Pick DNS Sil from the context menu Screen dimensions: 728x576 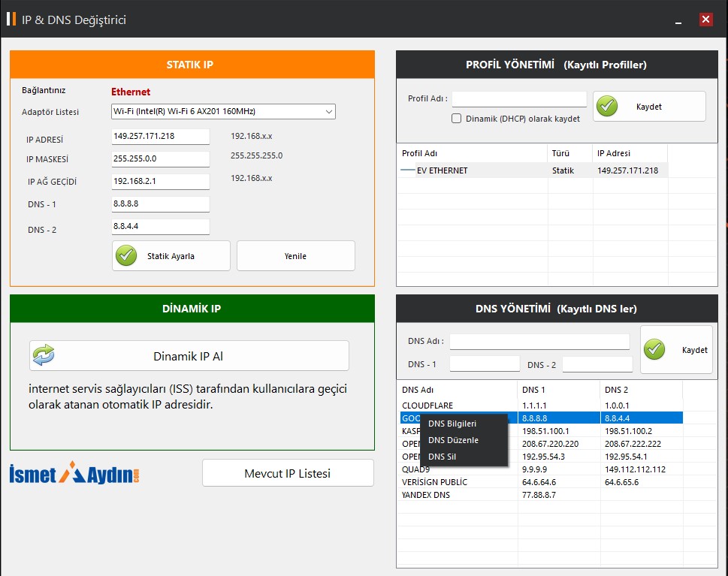(x=442, y=457)
